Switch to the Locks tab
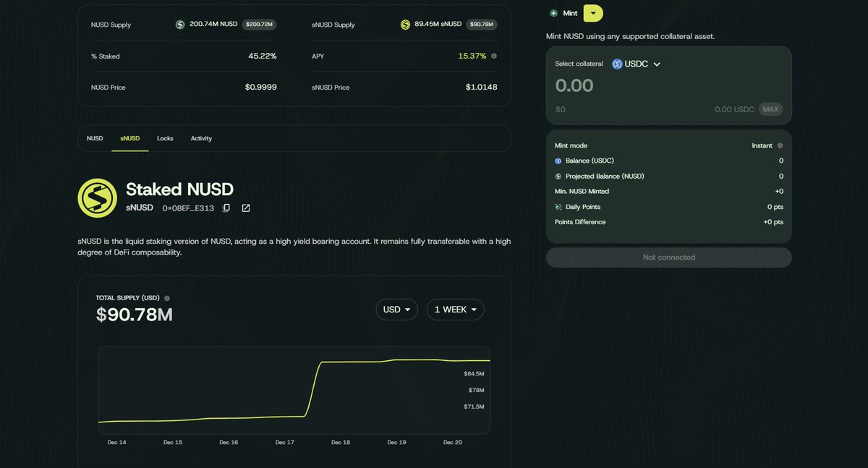The height and width of the screenshot is (468, 868). 165,137
